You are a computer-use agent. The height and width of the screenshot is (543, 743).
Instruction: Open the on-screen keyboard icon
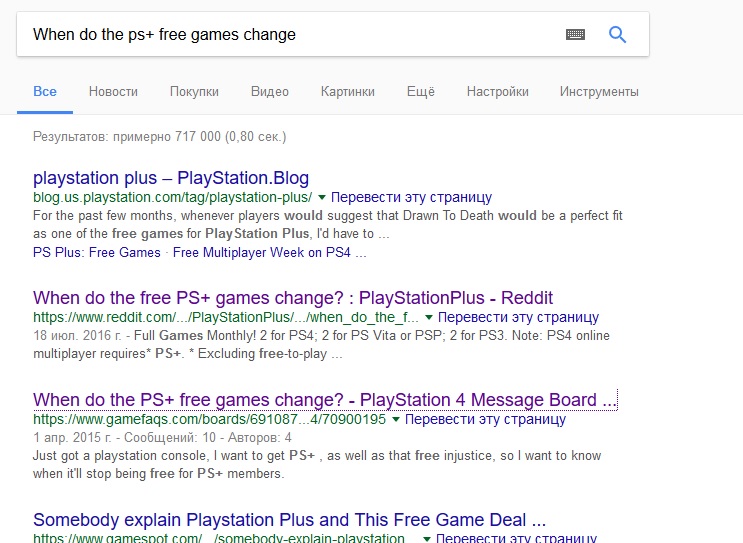575,34
